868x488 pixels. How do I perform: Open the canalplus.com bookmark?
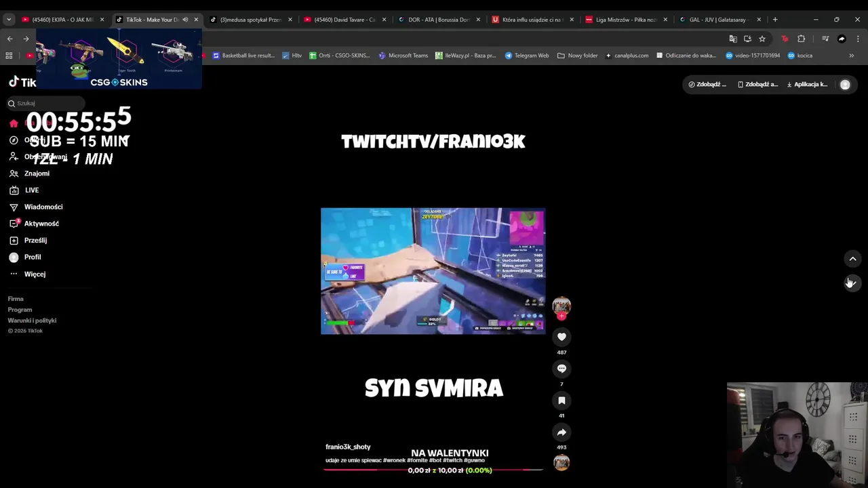(x=627, y=56)
